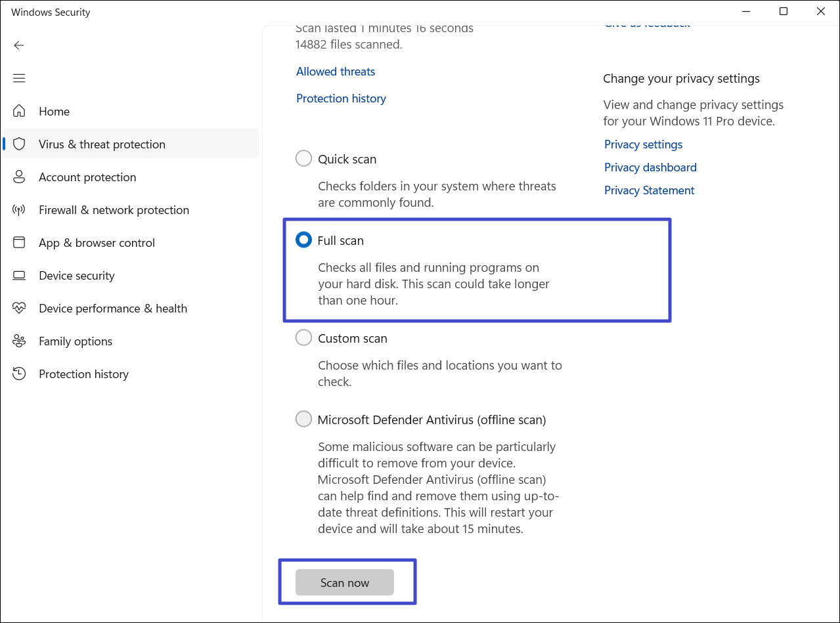Open the Allowed threats link
Screen dimensions: 840x623
(x=336, y=72)
